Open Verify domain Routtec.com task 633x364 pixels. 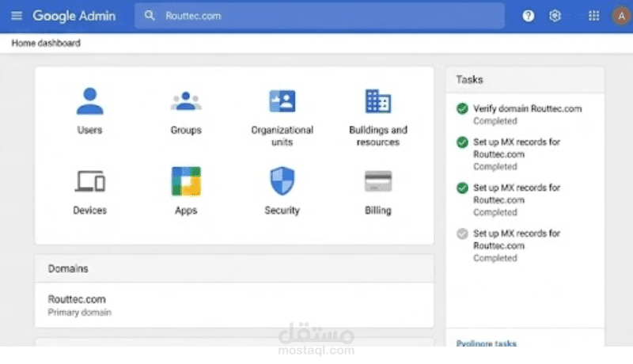point(527,108)
